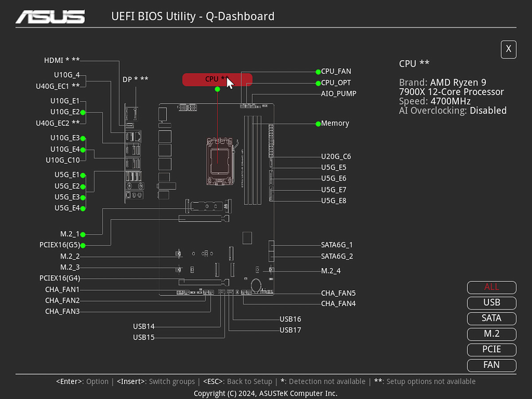The height and width of the screenshot is (399, 532).
Task: Click the green status dot below CPU label
Action: pyautogui.click(x=217, y=89)
